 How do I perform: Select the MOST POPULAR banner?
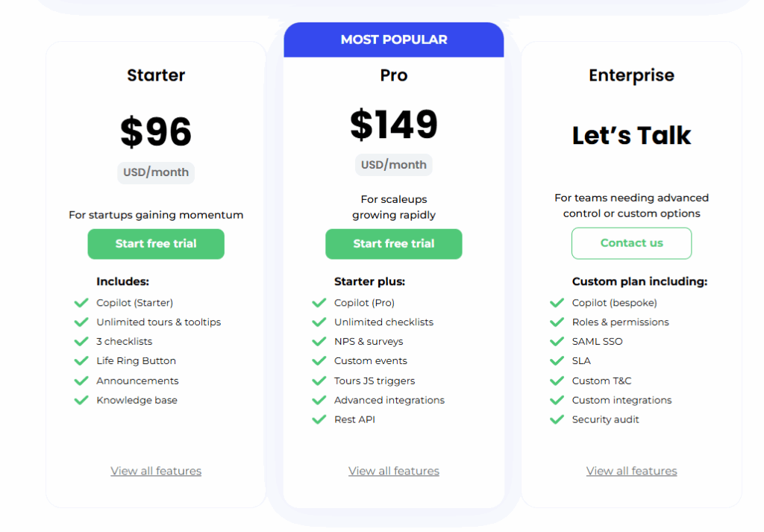coord(393,39)
